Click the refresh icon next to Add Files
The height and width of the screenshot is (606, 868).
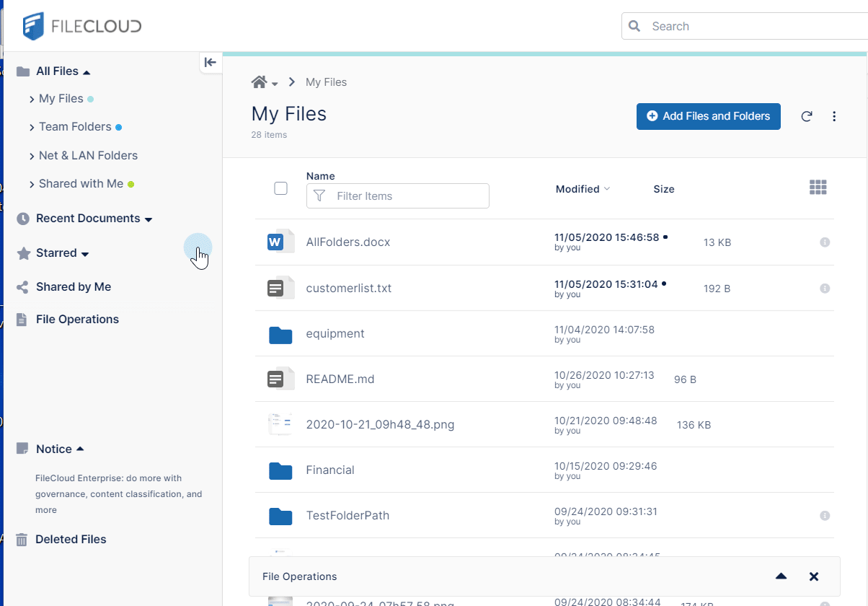(x=807, y=116)
